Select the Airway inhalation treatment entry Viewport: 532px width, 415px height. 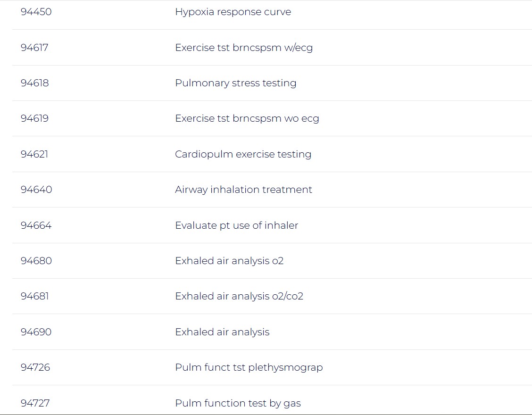point(244,190)
